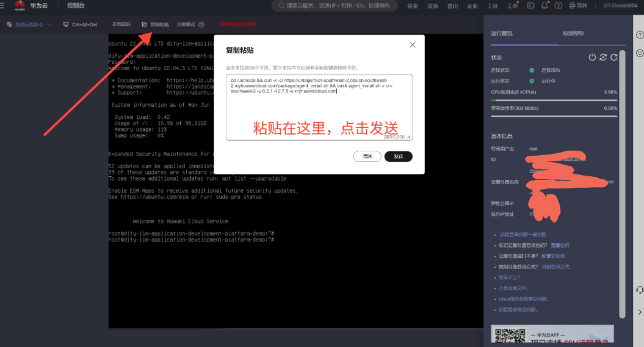Click the 清除 button in the dialog
644x347 pixels.
pos(367,157)
